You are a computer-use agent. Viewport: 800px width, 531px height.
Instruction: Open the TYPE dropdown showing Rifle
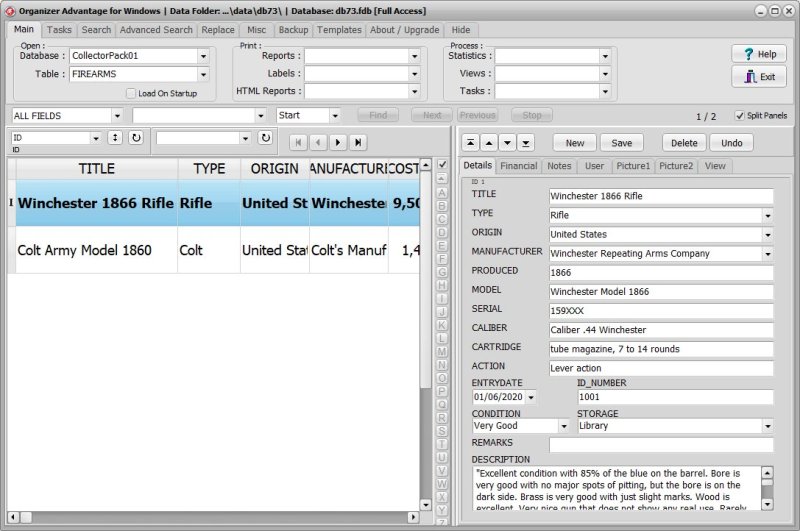tap(767, 216)
